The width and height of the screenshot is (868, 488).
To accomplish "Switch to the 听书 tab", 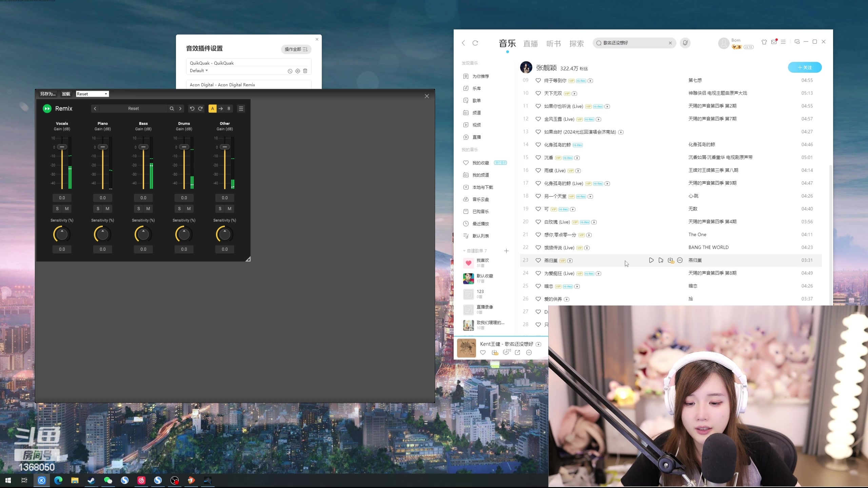I will (x=554, y=43).
